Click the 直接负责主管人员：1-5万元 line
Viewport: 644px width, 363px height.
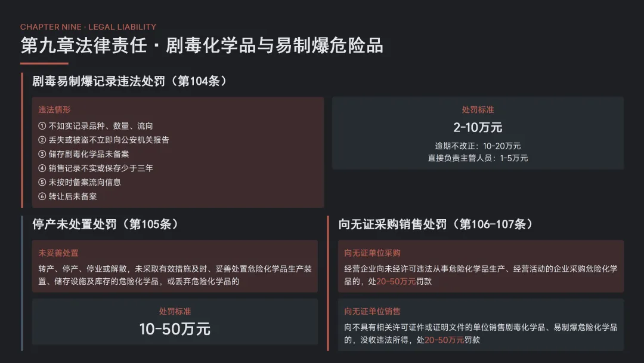point(478,158)
